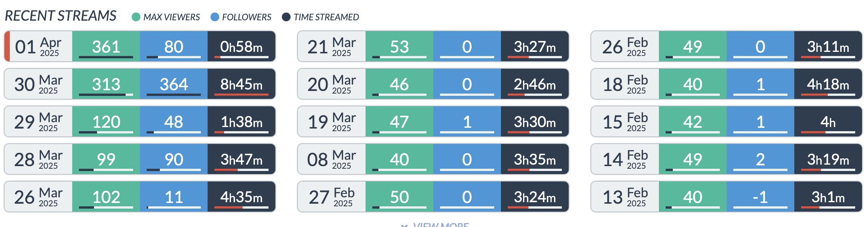
Task: Open the 26 Feb 2025 stream date
Action: tap(625, 46)
